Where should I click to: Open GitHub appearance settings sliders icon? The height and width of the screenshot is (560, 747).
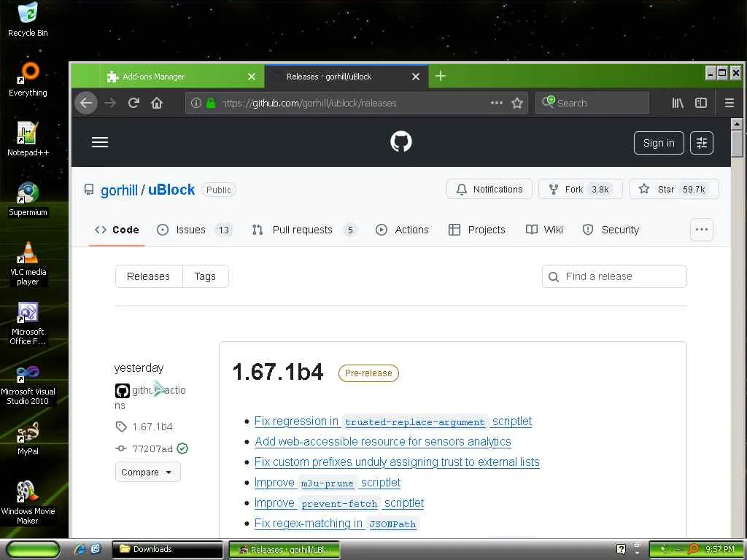tap(701, 143)
